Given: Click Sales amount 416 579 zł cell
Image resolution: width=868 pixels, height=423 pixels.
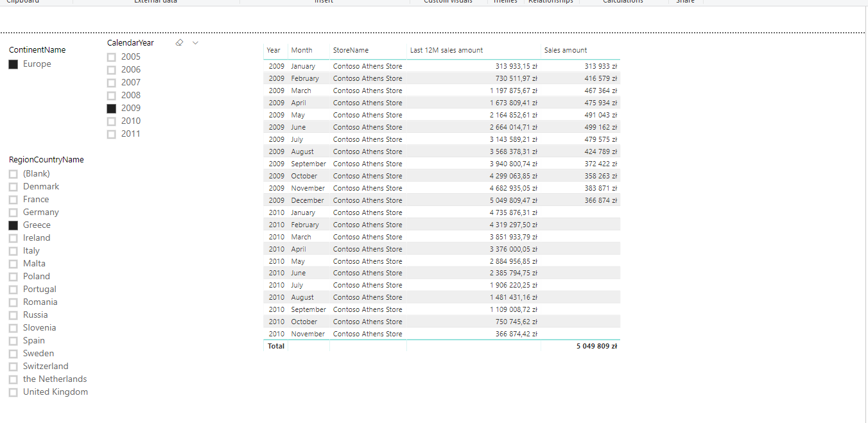Looking at the screenshot, I should [x=601, y=78].
